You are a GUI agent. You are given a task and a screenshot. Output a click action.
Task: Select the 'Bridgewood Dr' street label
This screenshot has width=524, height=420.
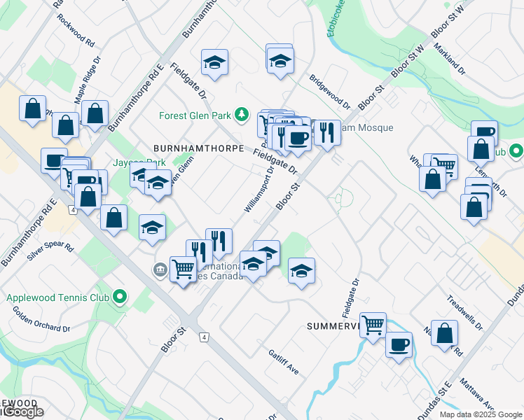point(330,92)
